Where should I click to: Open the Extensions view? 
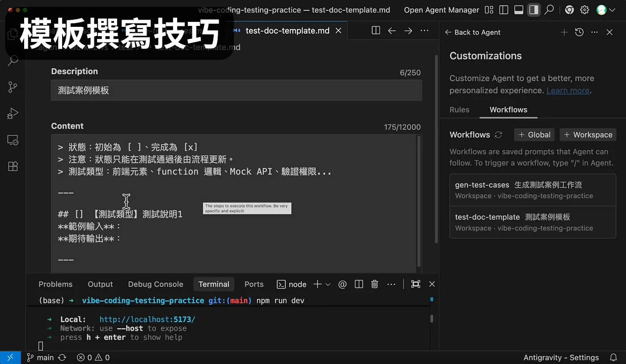13,166
